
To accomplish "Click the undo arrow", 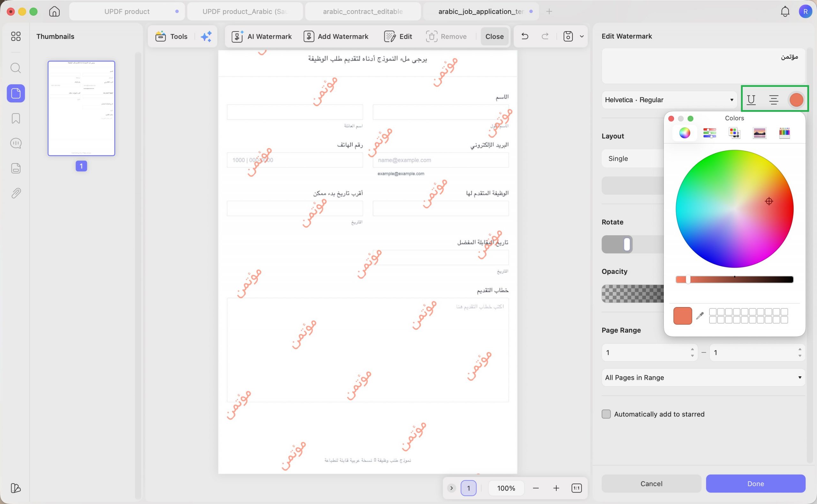I will tap(525, 36).
